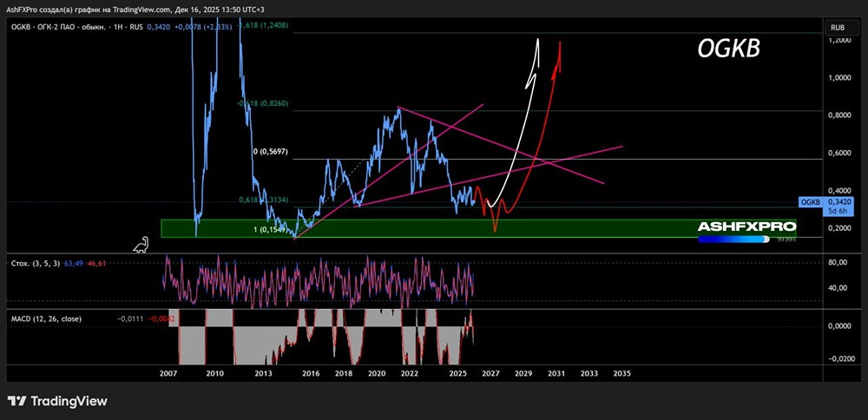868x420 pixels.
Task: Click the 2020 time axis marker
Action: coord(377,373)
